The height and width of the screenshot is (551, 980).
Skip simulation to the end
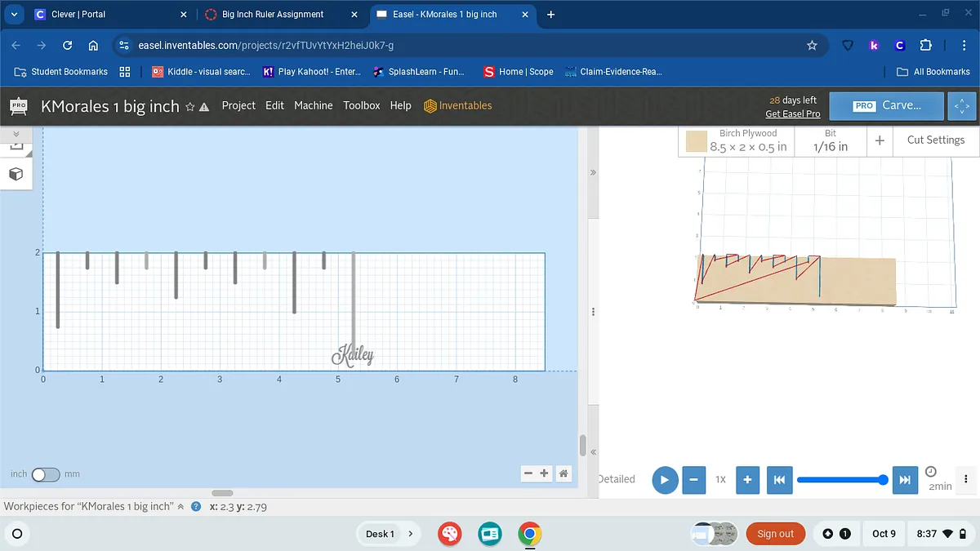tap(904, 480)
